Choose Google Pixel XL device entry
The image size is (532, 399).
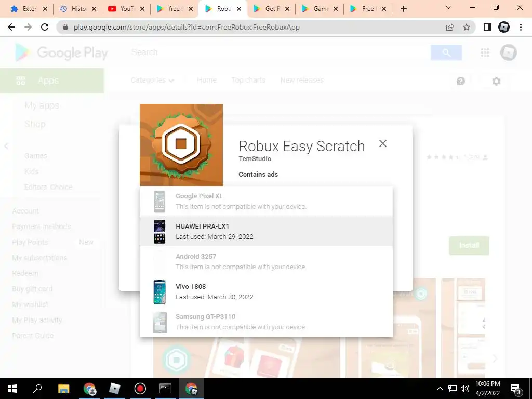267,201
